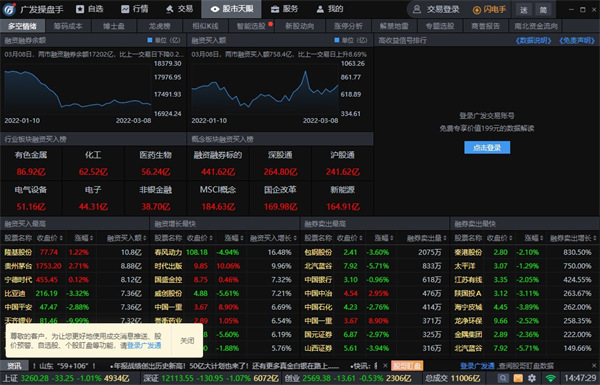Open the orange mail icon in status bar
Screen dimensions: 600x385
point(518,378)
